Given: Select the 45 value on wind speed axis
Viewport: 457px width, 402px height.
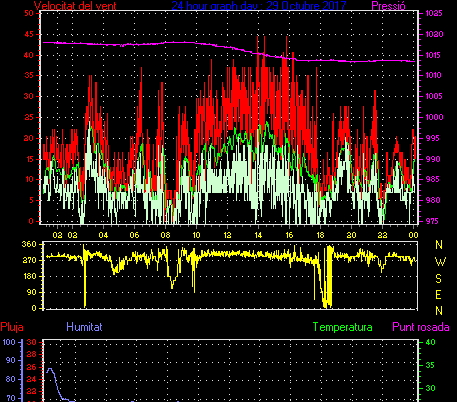Looking at the screenshot, I should (x=29, y=34).
